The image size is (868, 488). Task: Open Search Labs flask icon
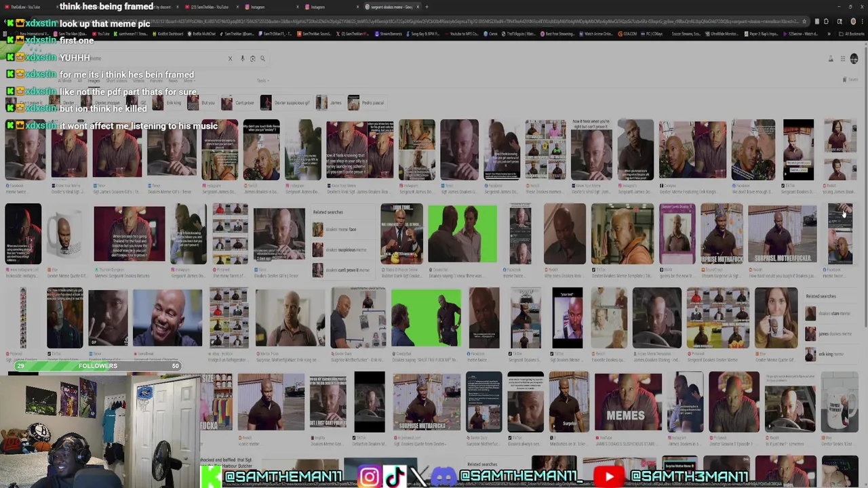click(x=831, y=59)
